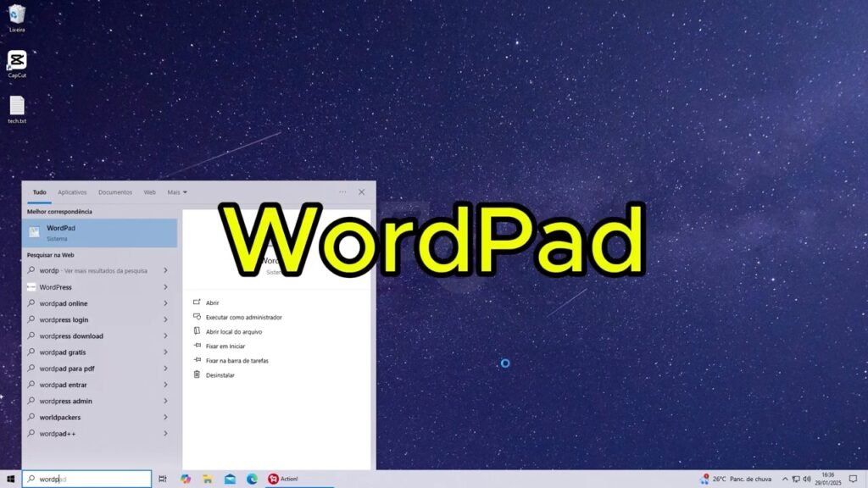
Task: Open Task View on the taskbar
Action: [x=163, y=480]
